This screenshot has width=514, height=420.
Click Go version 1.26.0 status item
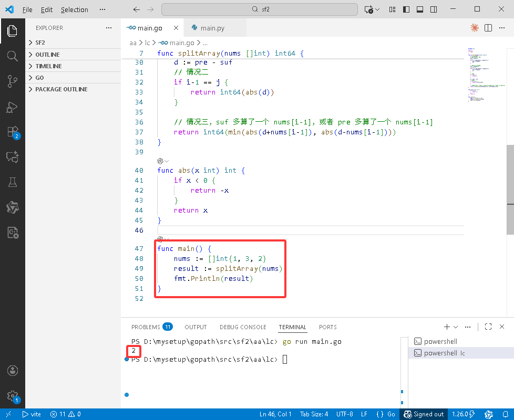(463, 414)
